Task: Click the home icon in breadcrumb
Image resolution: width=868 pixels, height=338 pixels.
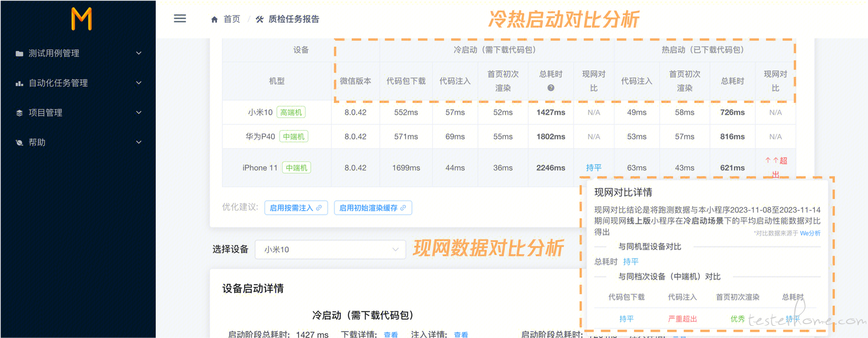Action: tap(215, 19)
